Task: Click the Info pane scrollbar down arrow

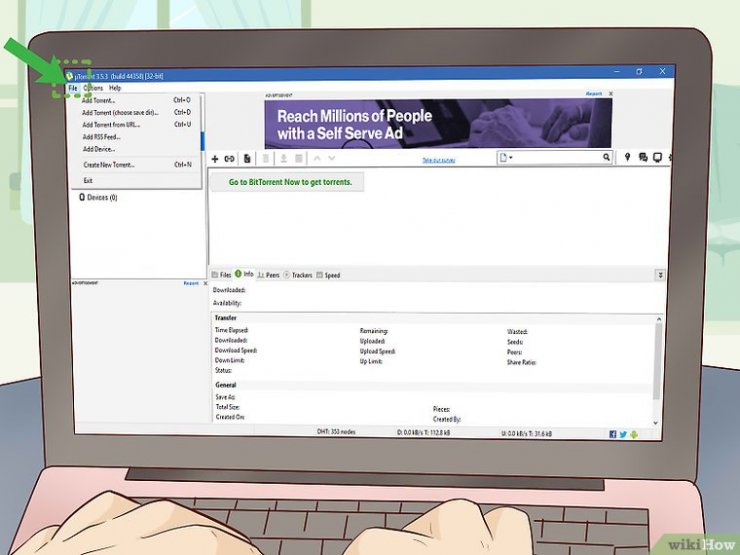Action: pyautogui.click(x=656, y=423)
